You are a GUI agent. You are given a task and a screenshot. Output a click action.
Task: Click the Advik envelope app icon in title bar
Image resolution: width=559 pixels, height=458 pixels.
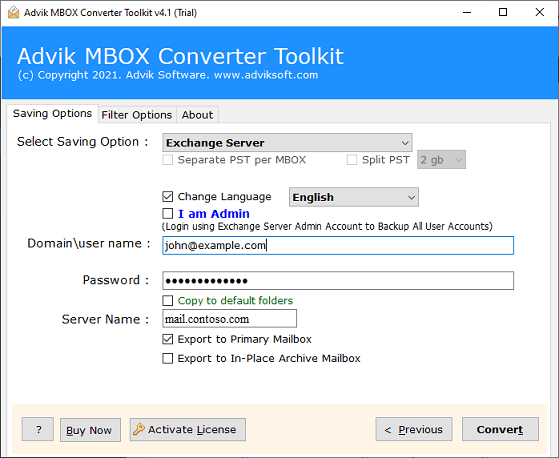click(14, 12)
